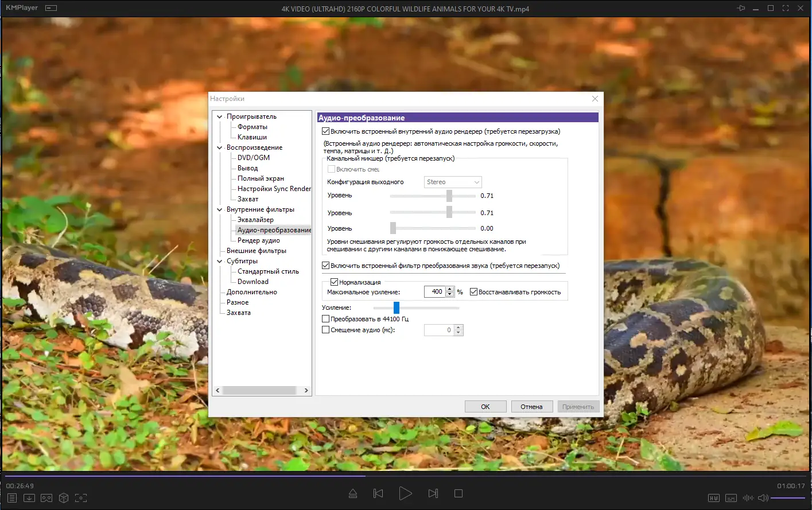Click the eject/open file button
The image size is (812, 510).
[x=353, y=493]
